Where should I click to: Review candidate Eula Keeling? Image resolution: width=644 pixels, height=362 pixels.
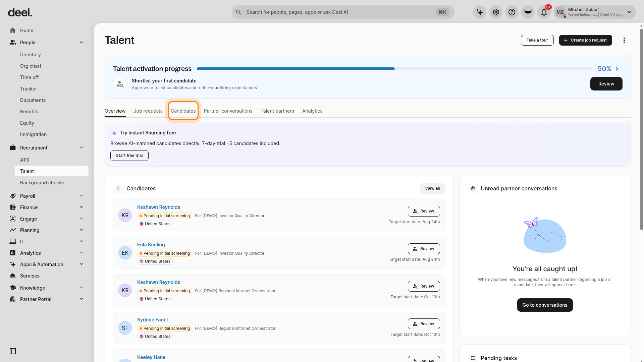[x=424, y=249]
